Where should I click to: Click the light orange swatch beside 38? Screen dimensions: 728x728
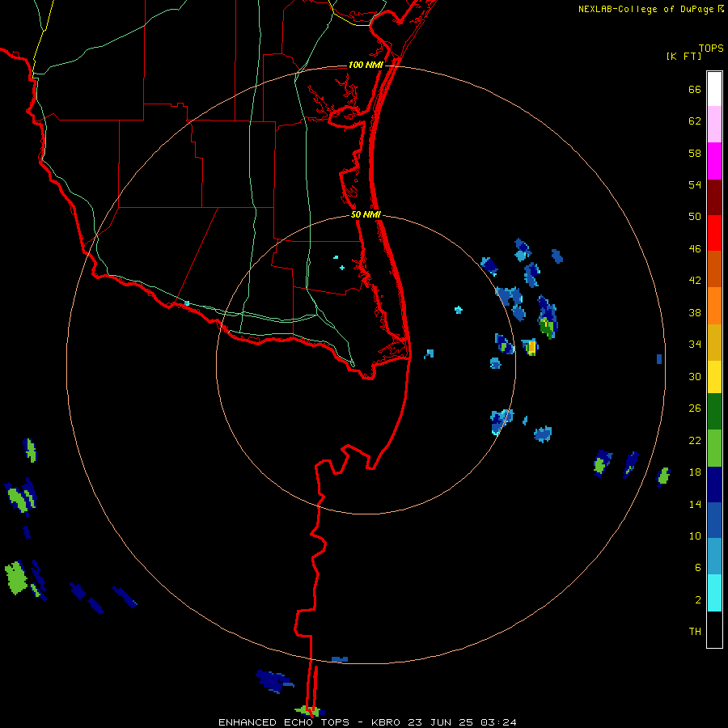[x=714, y=306]
